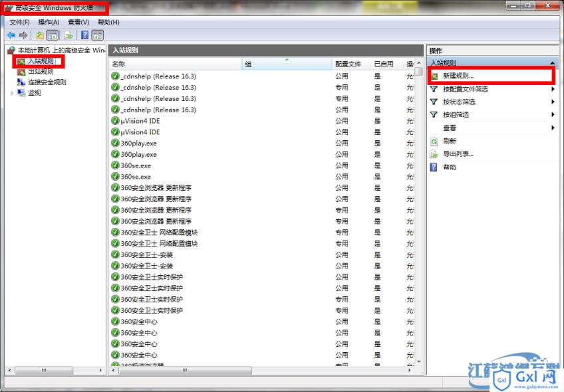564x392 pixels.
Task: Select 出站规则 in the left tree
Action: [41, 72]
